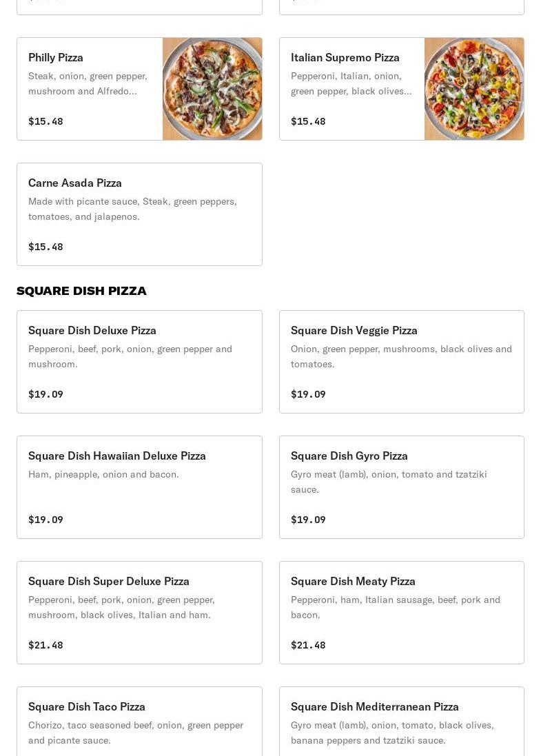Click the Carne Asada Pizza $15.48 price
Screen dimensions: 541x756
(x=45, y=247)
